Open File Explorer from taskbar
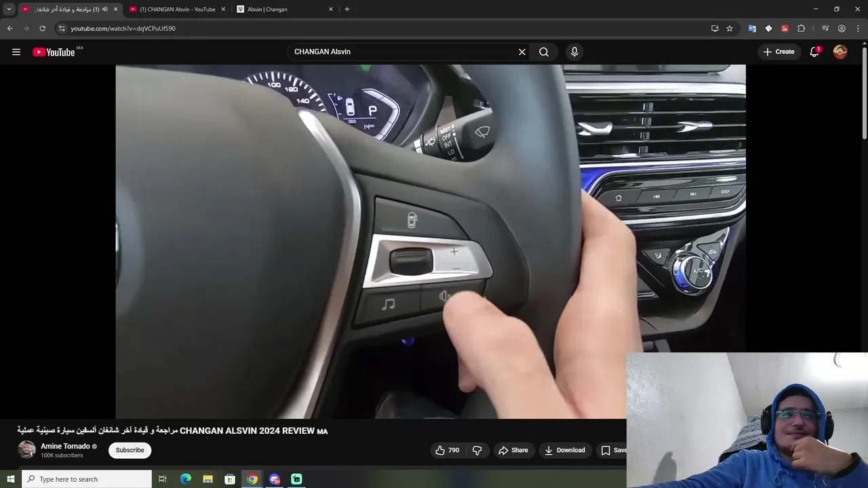 (208, 479)
